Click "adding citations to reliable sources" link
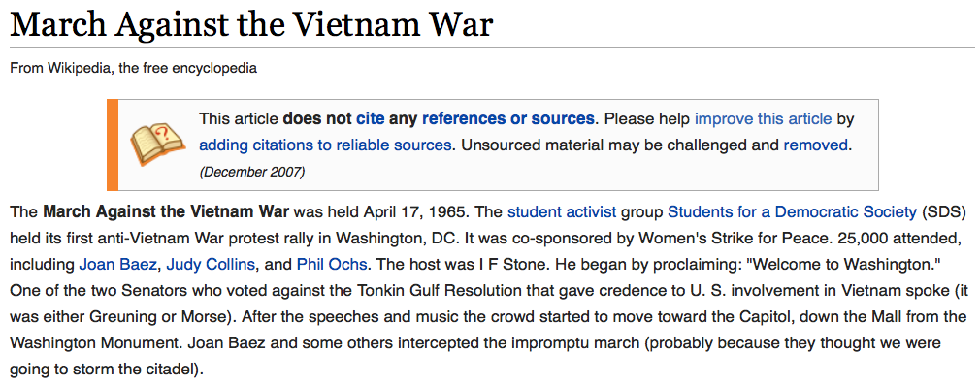Screen dimensions: 980x387 pos(325,145)
